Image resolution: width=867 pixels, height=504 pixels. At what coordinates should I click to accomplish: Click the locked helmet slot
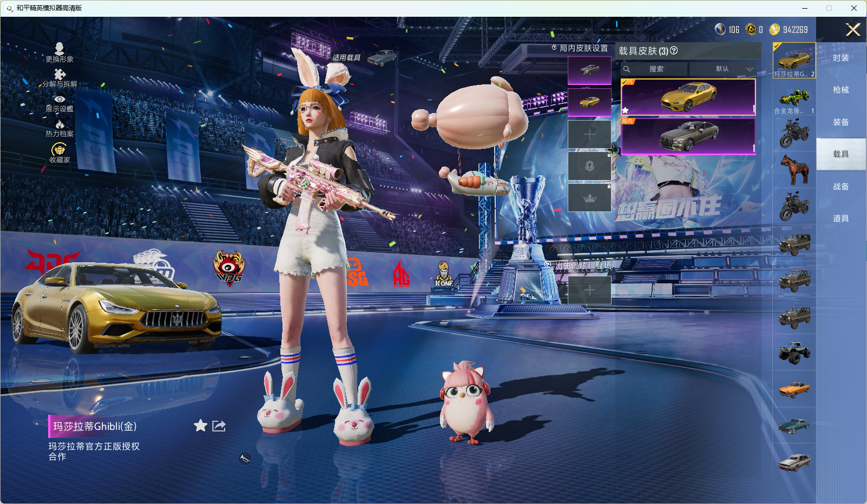pos(589,166)
